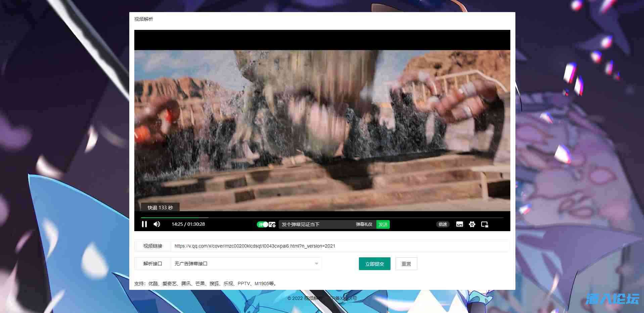Send the danmaku with 发送 button
The image size is (644, 313).
(x=383, y=224)
